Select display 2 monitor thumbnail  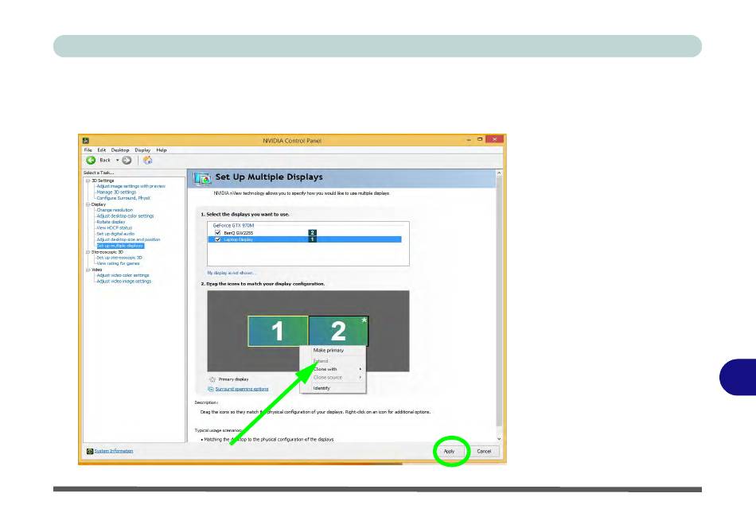[338, 331]
